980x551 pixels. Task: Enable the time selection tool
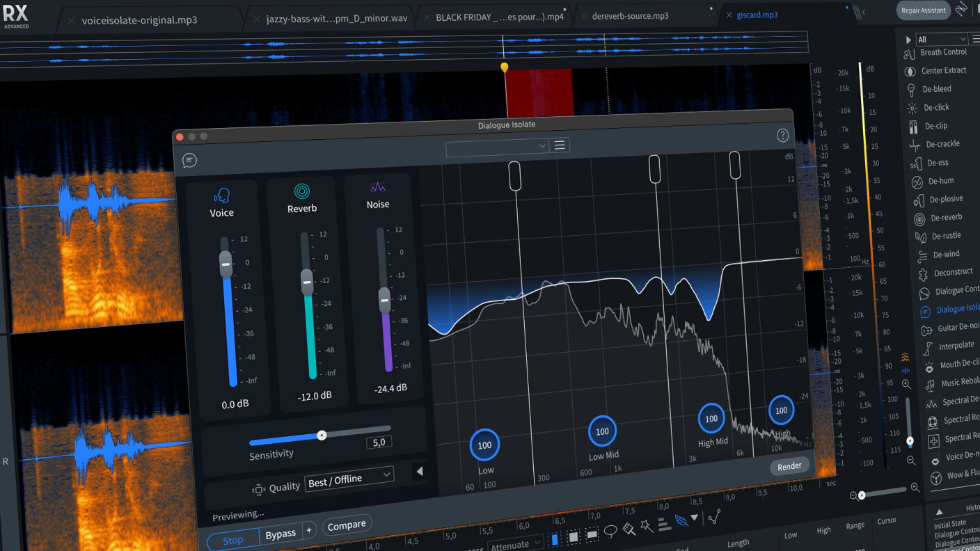point(555,539)
